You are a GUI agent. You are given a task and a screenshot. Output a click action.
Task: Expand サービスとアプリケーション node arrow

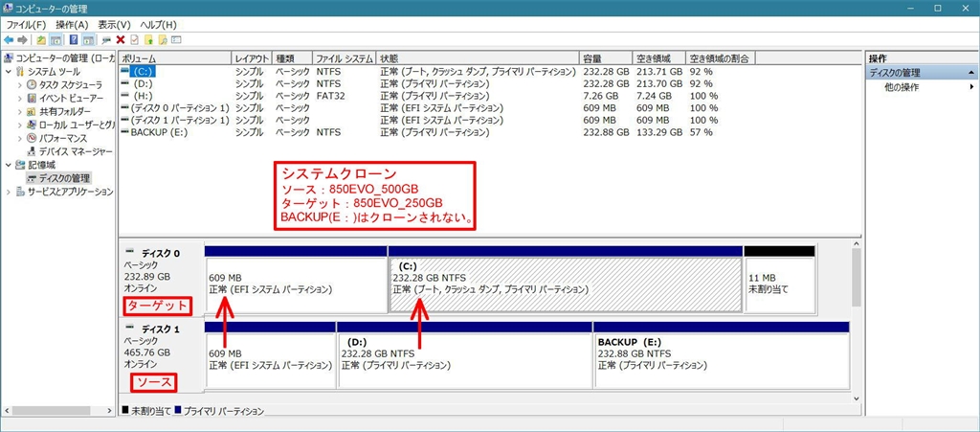coord(8,192)
